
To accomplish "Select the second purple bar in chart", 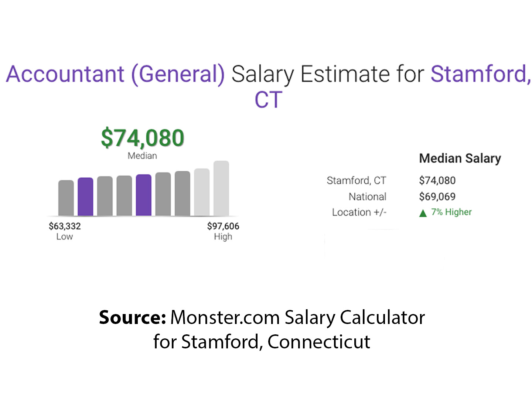I will 144,195.
